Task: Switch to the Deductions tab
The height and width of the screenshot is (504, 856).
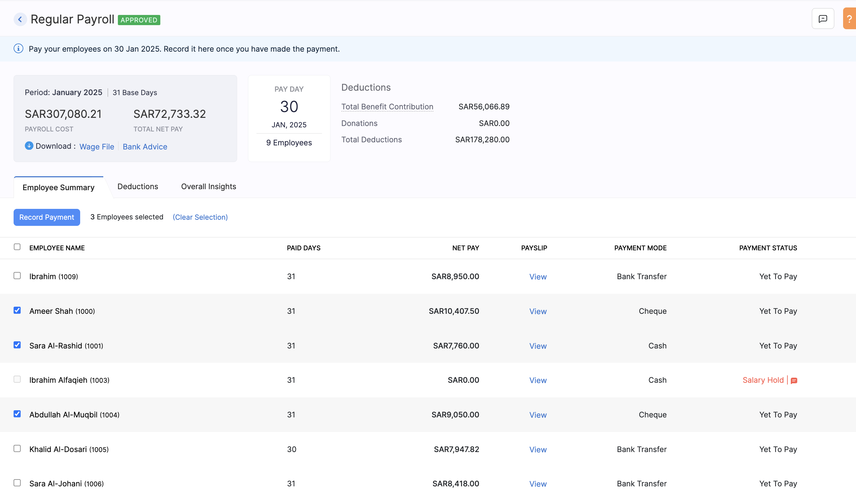Action: [x=138, y=186]
